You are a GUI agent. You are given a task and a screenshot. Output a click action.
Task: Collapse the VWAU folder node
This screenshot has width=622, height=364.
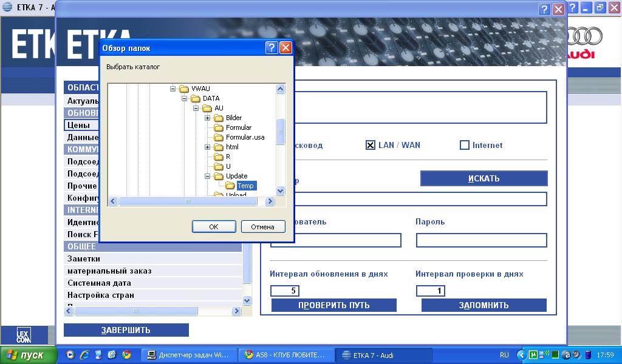173,89
